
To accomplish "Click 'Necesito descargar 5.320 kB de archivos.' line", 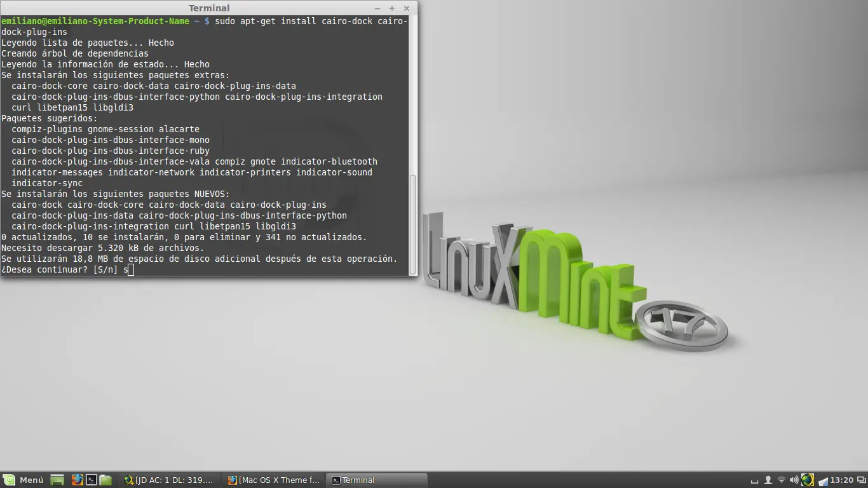I will click(103, 248).
